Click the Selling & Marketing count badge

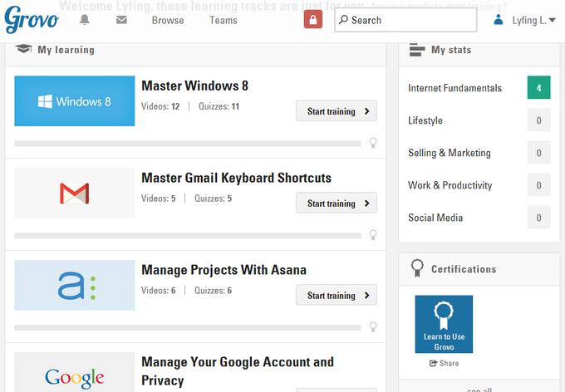pyautogui.click(x=538, y=153)
